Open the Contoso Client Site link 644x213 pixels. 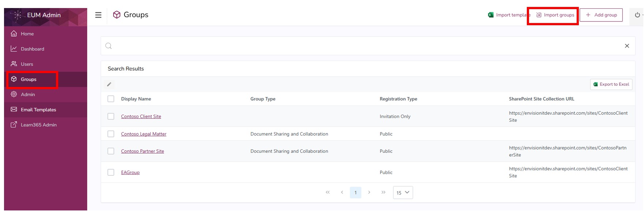pyautogui.click(x=141, y=117)
